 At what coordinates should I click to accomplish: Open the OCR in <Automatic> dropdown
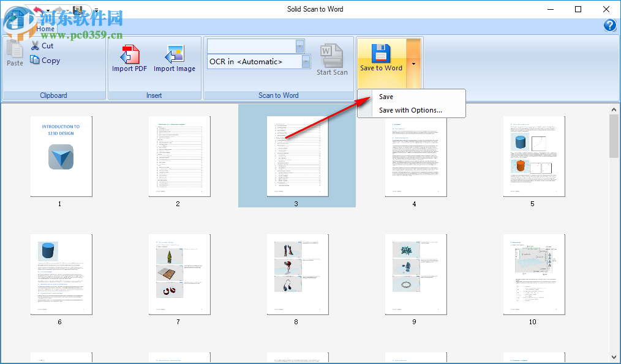tap(306, 61)
